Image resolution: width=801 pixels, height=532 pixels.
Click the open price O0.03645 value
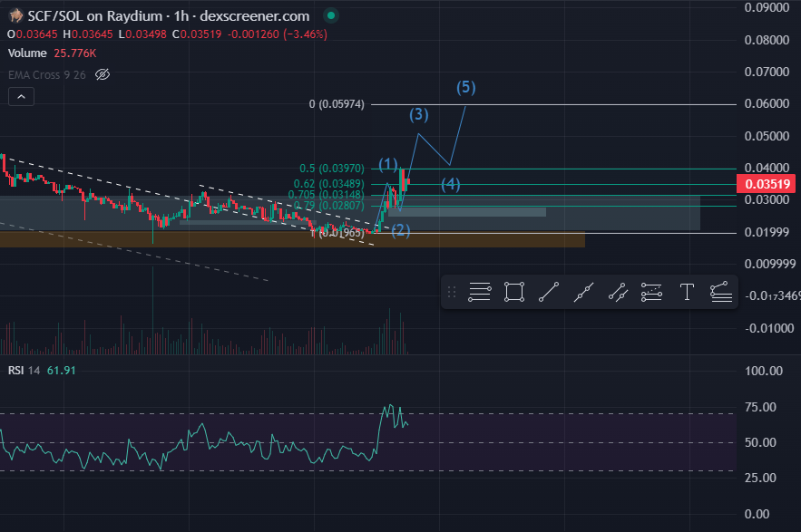(32, 34)
